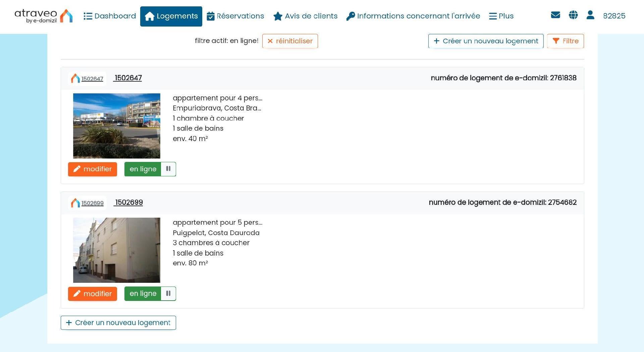Click small atraveo badge for listing 1502699
Image resolution: width=644 pixels, height=352 pixels.
(x=87, y=203)
